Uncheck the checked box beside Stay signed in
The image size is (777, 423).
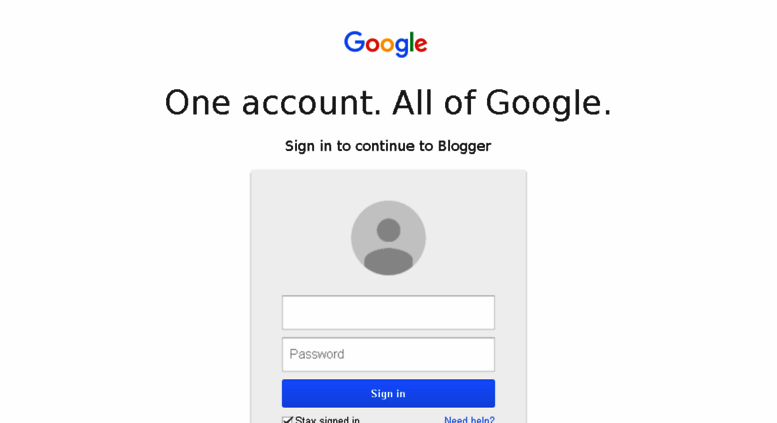tap(287, 420)
